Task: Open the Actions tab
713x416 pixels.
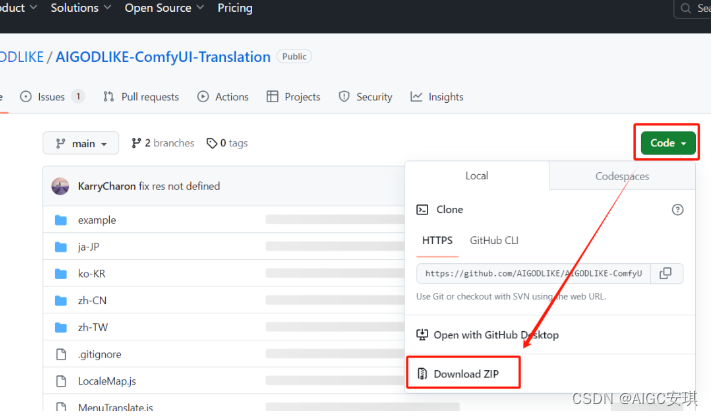Action: click(223, 97)
